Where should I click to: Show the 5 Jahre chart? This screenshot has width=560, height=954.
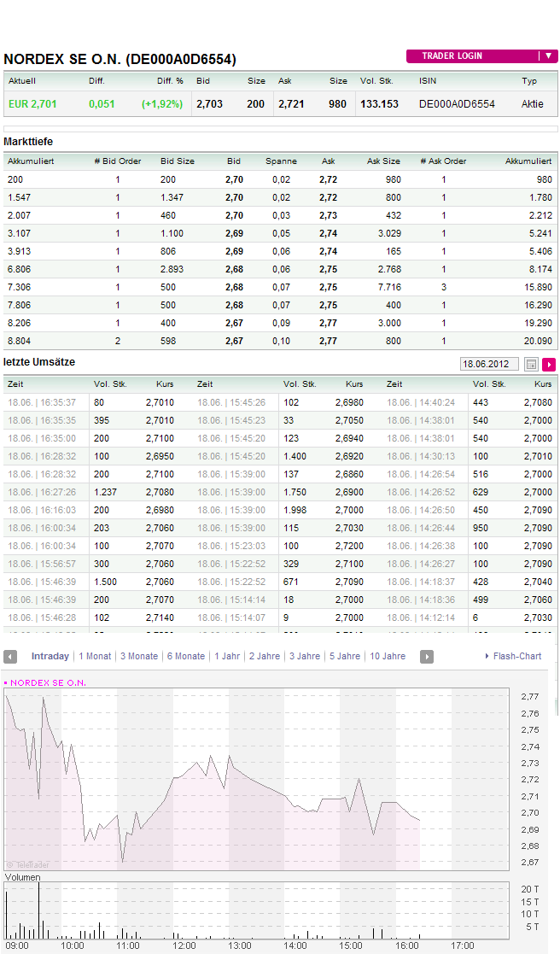tap(345, 656)
